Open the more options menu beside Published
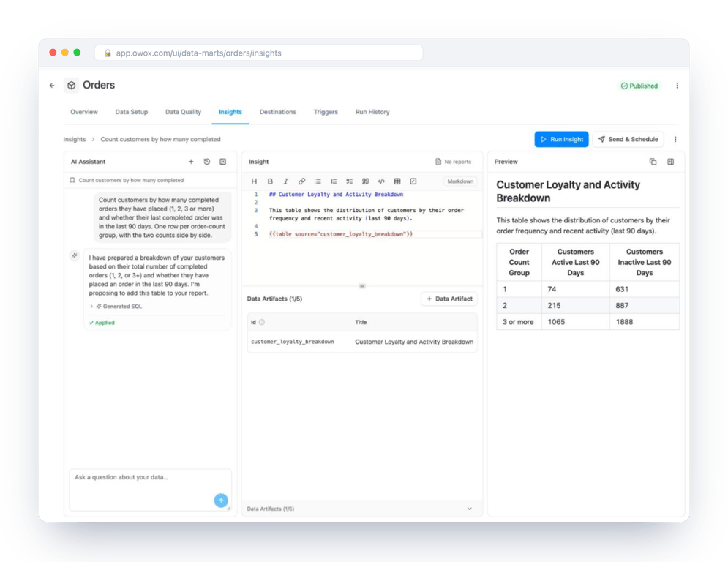The height and width of the screenshot is (562, 728). (677, 86)
